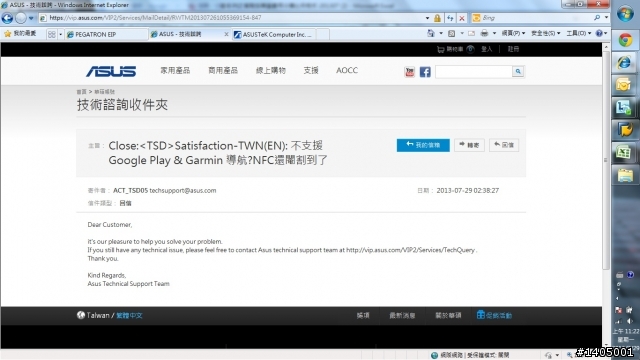Open the Favorites star button

[20, 34]
